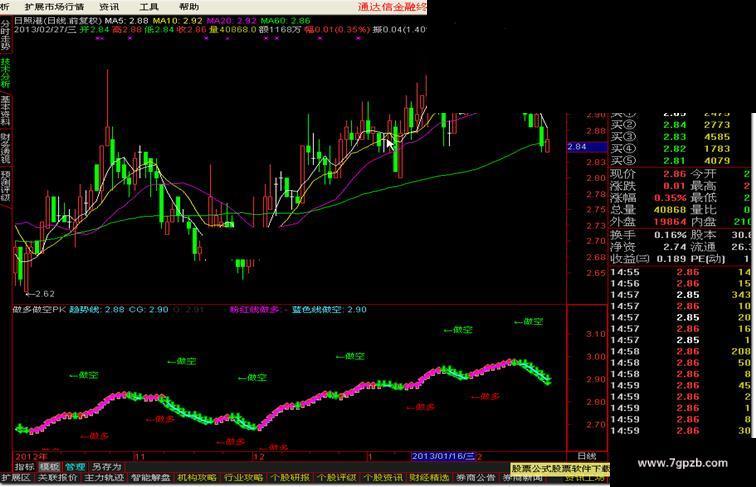
Task: Click the 趋势线: 2.88 indicator value
Action: [96, 310]
